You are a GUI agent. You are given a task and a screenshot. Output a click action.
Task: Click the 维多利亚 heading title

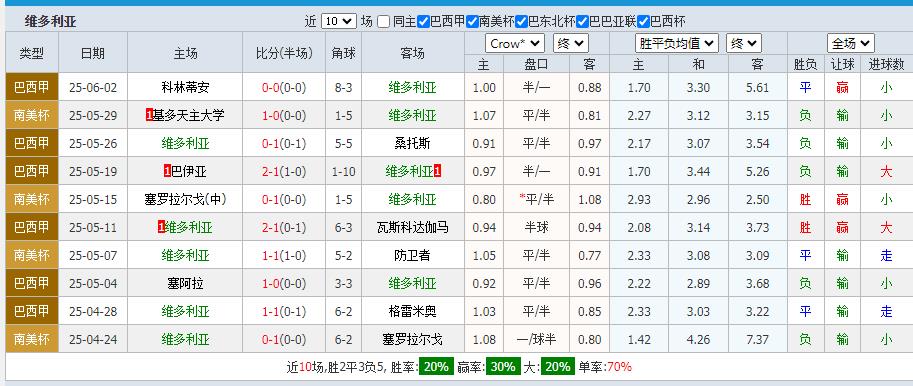[51, 22]
